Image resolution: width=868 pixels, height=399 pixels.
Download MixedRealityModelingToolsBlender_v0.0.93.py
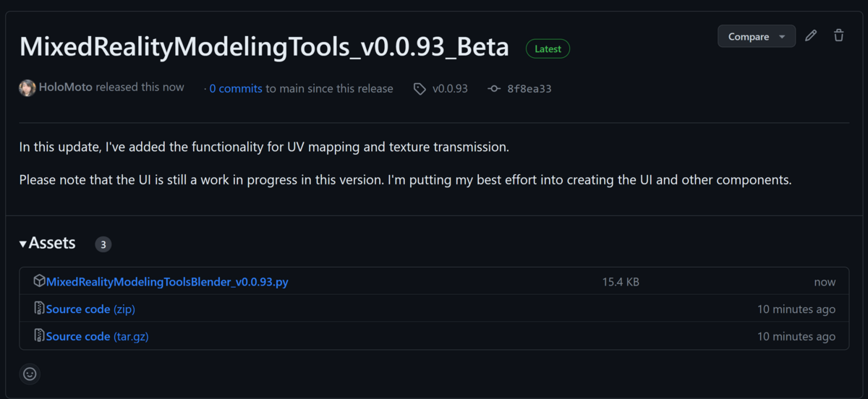click(x=167, y=282)
